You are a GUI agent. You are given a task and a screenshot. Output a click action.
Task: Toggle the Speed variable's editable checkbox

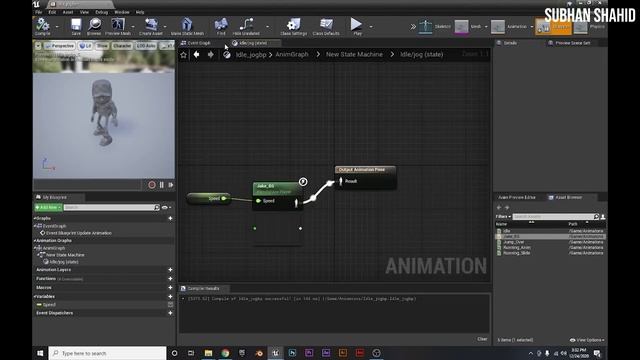click(x=171, y=304)
